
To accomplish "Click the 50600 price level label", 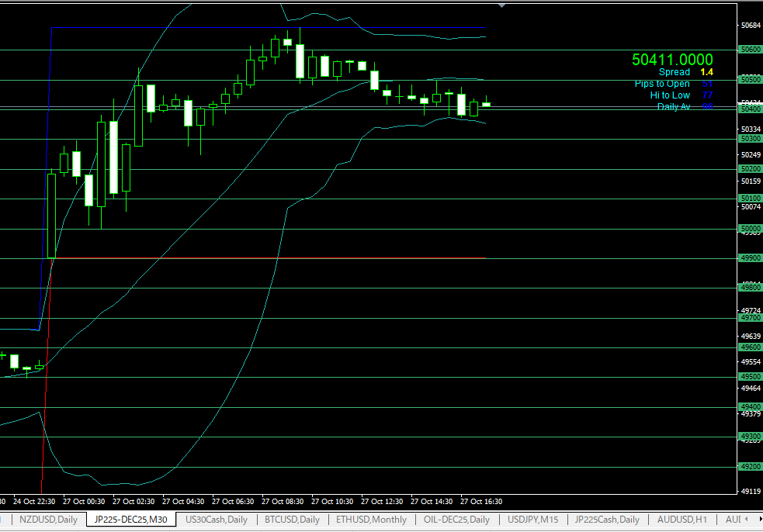I will coord(750,50).
